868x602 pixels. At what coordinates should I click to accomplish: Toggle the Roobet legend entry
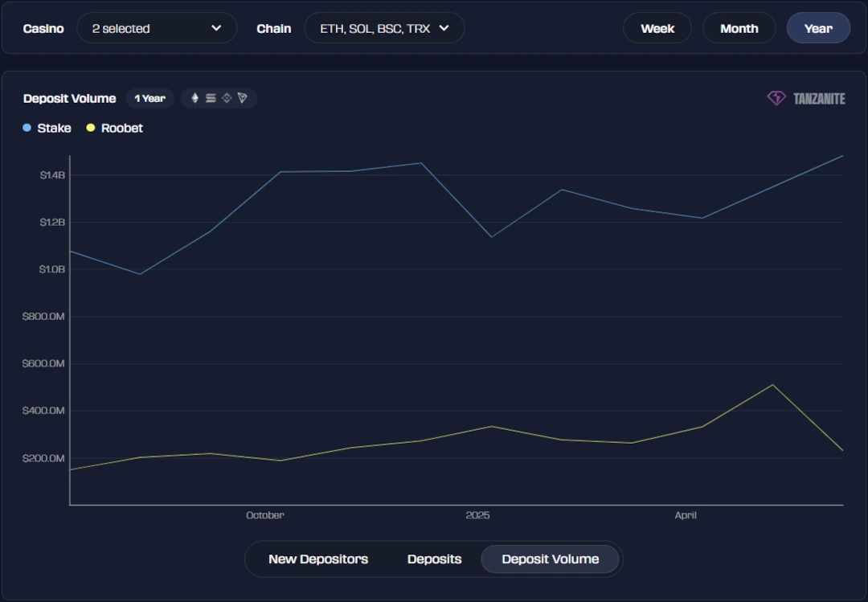[x=121, y=127]
